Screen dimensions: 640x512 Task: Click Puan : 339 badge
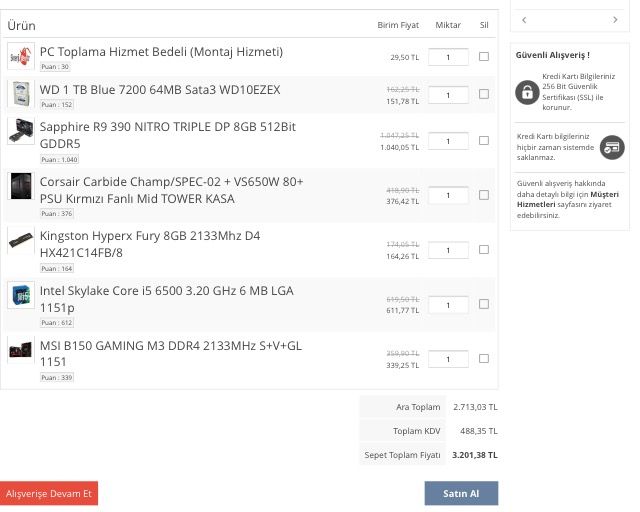tap(57, 377)
